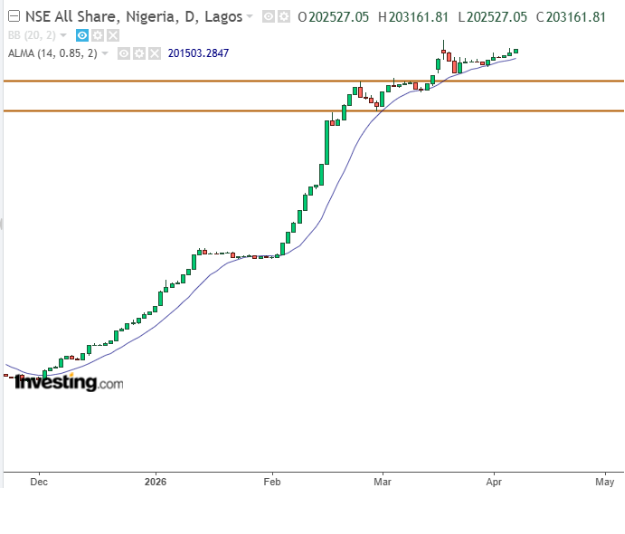
Task: Click the Investing.com watermark logo
Action: click(68, 383)
